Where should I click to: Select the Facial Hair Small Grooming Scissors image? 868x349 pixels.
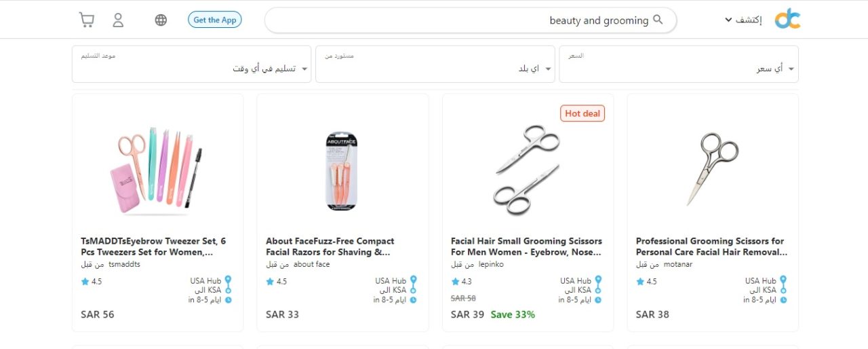527,170
